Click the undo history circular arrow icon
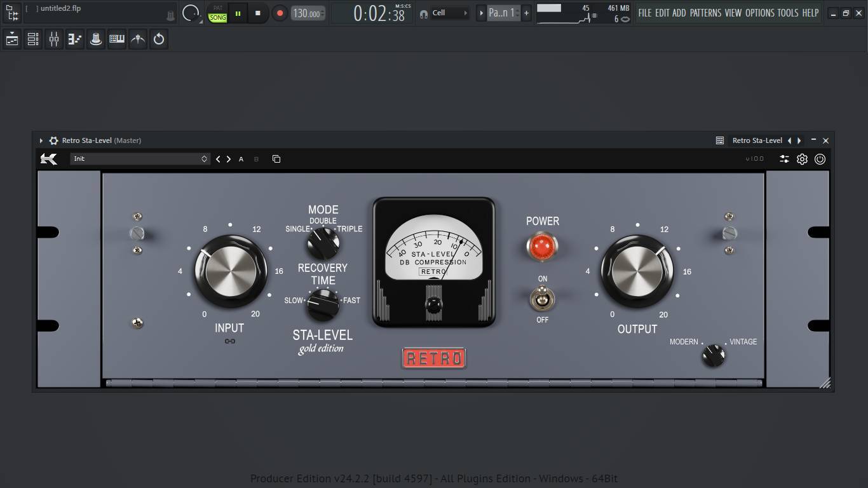This screenshot has width=868, height=488. (159, 39)
